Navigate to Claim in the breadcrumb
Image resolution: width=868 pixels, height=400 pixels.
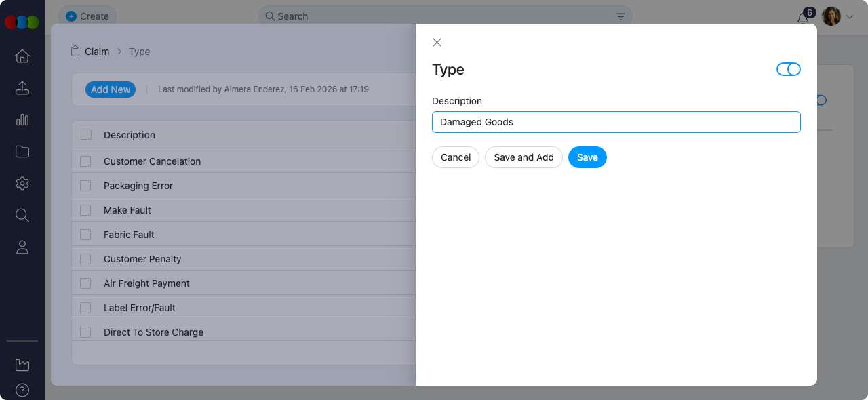tap(98, 51)
